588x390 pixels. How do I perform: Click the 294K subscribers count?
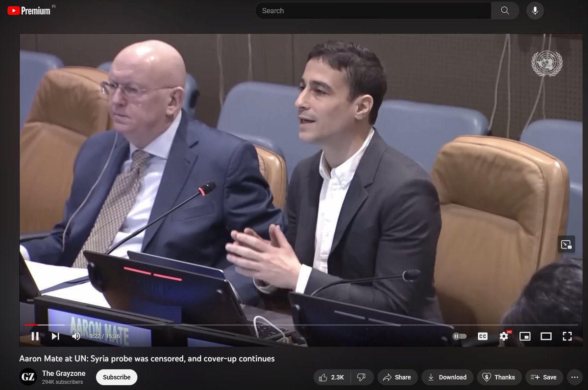tap(62, 382)
